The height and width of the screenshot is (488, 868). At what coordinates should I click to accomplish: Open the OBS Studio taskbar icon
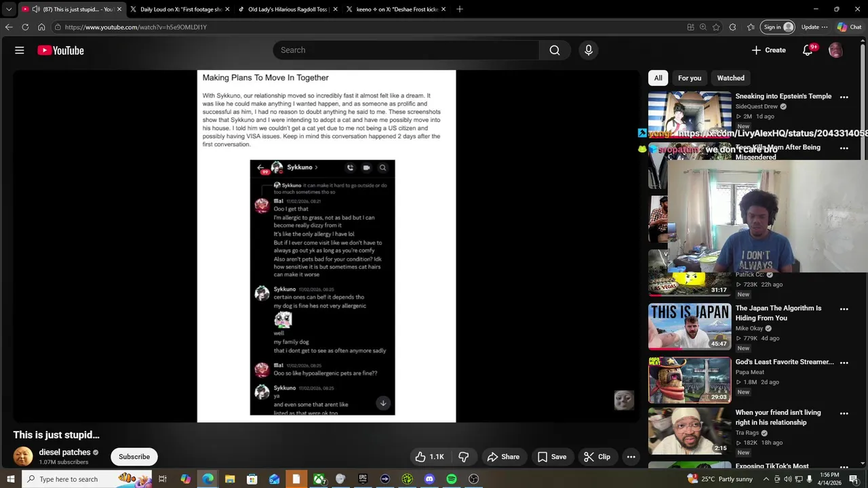coord(474,479)
